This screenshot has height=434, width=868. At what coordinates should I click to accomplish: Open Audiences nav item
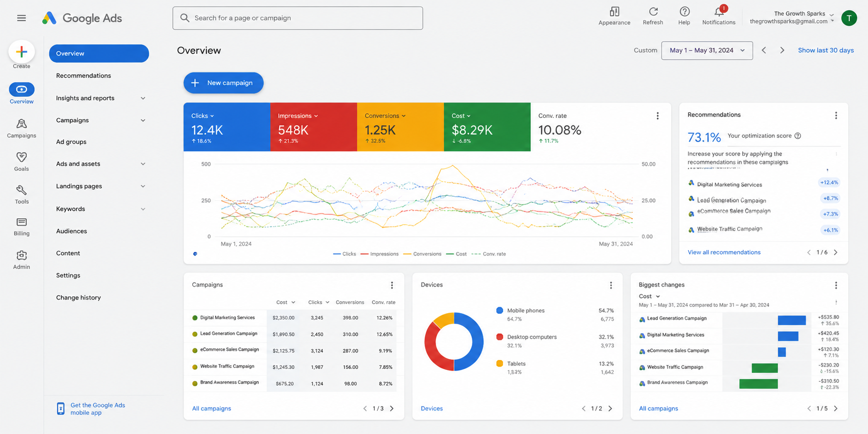tap(71, 231)
